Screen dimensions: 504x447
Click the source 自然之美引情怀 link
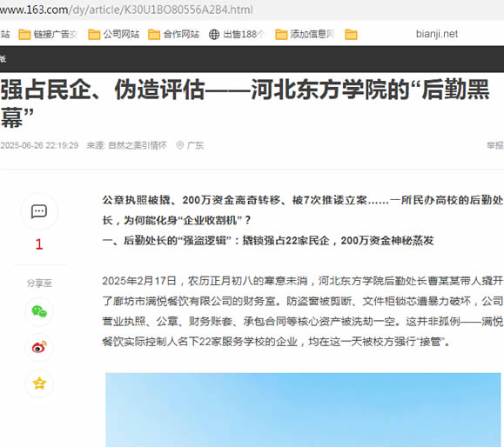[x=138, y=145]
